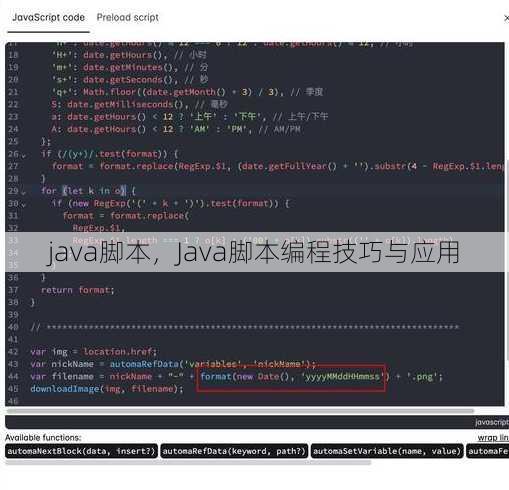Click line 18 'H+': date.getHours()

point(109,55)
